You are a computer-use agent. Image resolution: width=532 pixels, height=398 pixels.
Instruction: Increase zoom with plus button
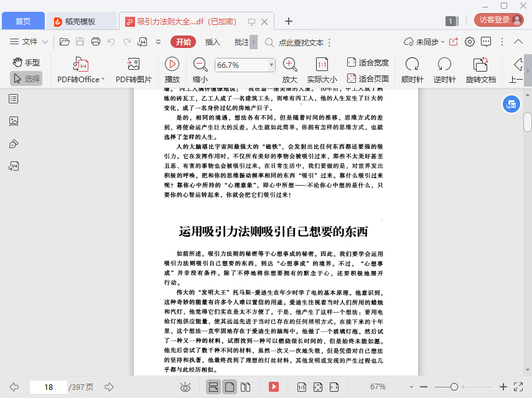coord(503,387)
